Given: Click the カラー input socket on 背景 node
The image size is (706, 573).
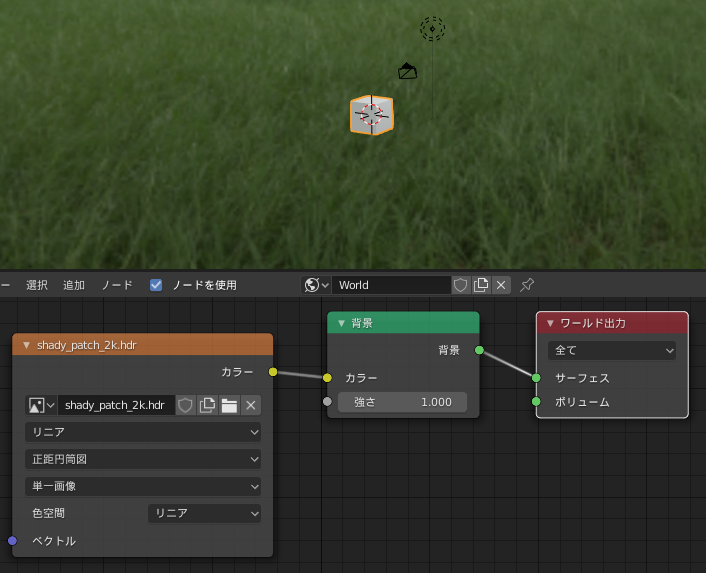Looking at the screenshot, I should (x=327, y=378).
